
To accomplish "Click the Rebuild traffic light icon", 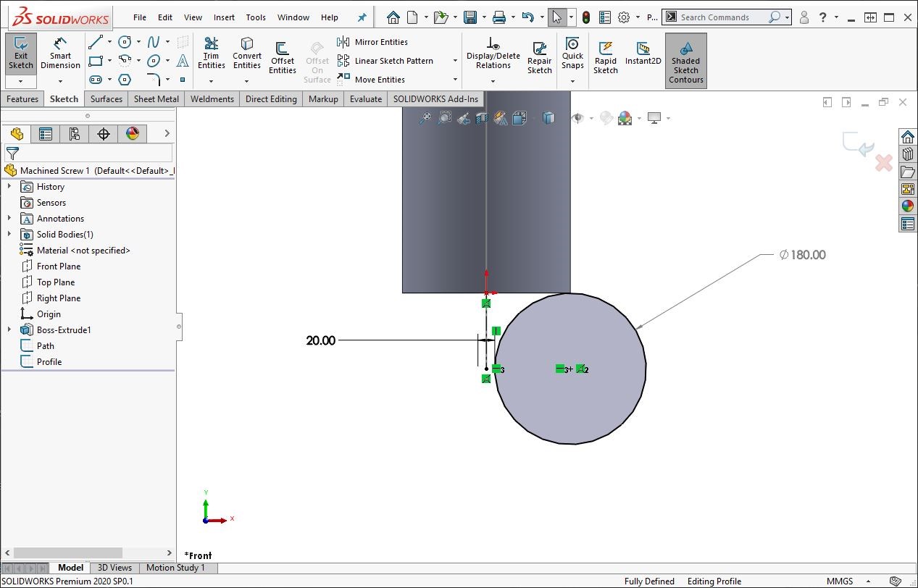I will click(586, 17).
